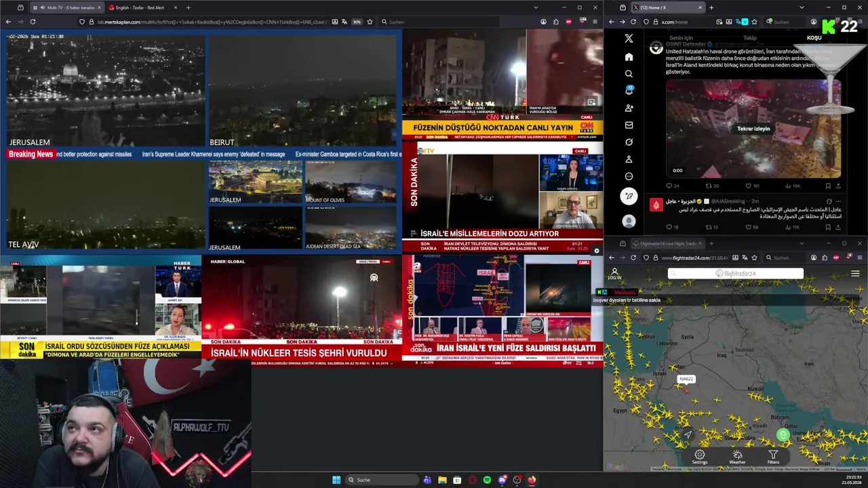Select the Beirut live camera feed
The width and height of the screenshot is (868, 488).
[x=303, y=91]
